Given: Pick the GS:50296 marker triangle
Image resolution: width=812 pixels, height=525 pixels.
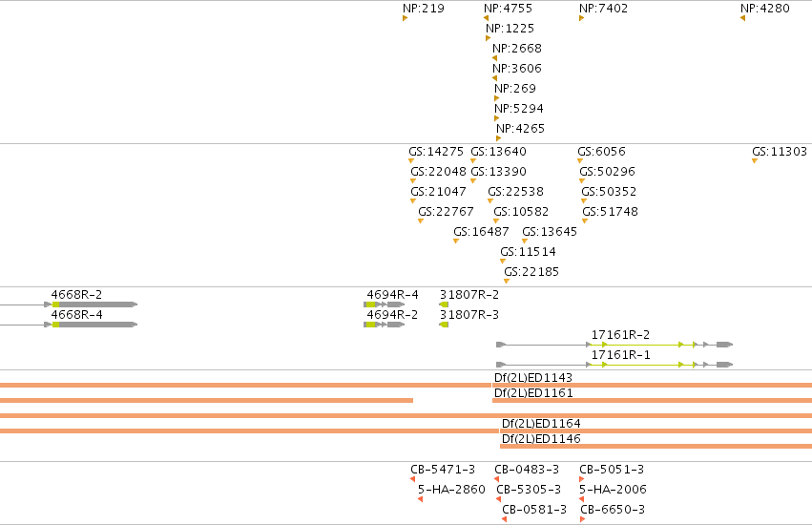Looking at the screenshot, I should coord(582,180).
